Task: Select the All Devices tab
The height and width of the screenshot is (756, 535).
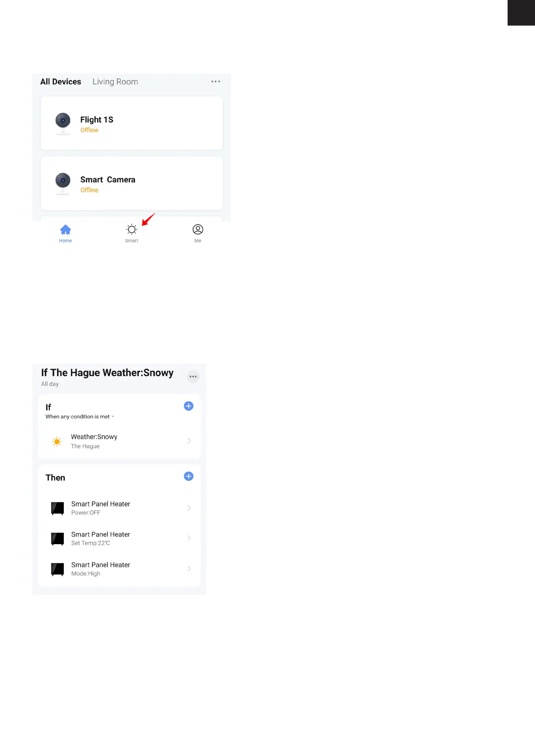Action: pyautogui.click(x=61, y=82)
